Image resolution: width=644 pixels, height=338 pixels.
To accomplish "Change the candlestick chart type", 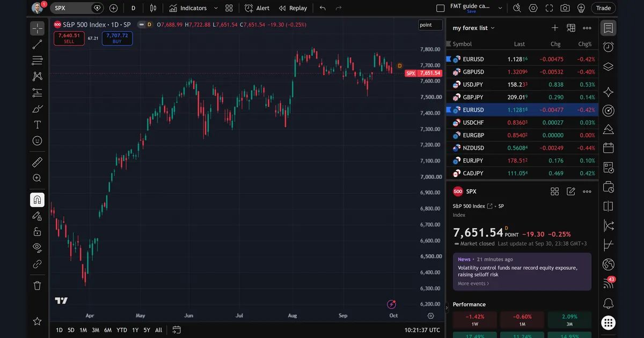I will [153, 8].
